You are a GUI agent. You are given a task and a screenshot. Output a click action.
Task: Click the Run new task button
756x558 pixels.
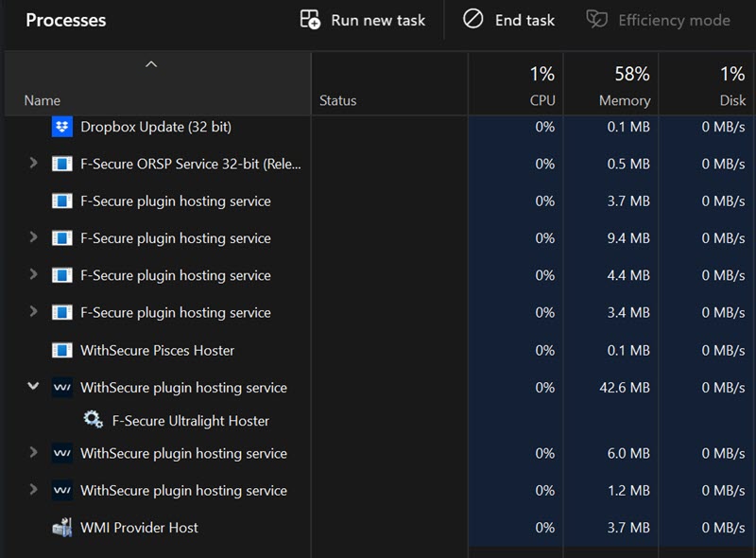363,20
